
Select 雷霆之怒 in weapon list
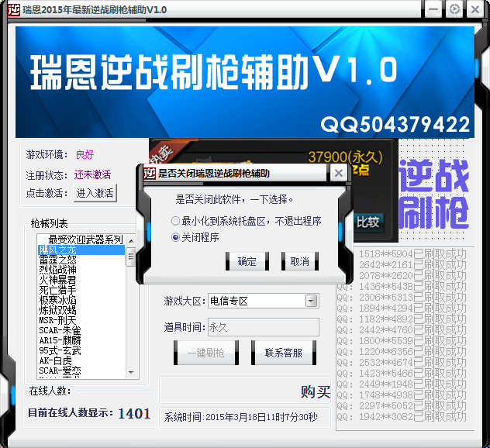coord(81,260)
